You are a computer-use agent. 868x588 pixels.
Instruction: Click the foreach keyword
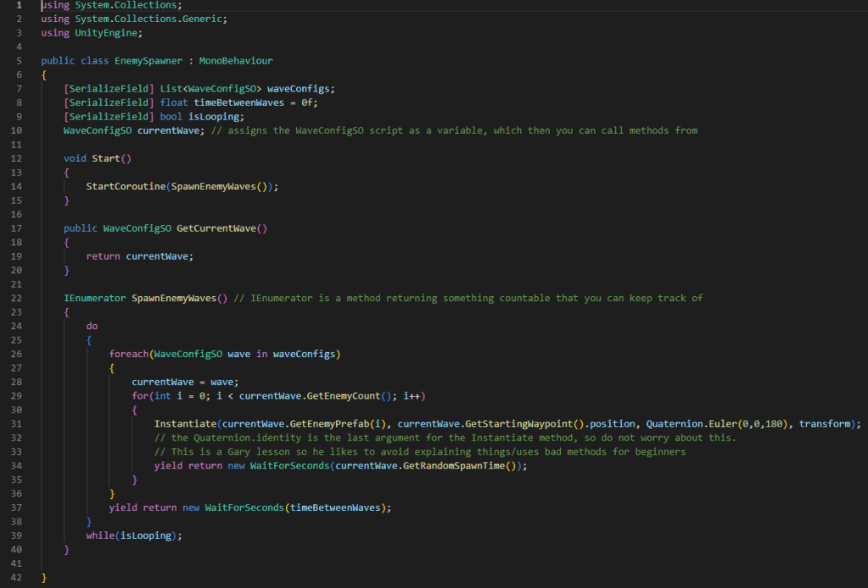[x=129, y=354]
